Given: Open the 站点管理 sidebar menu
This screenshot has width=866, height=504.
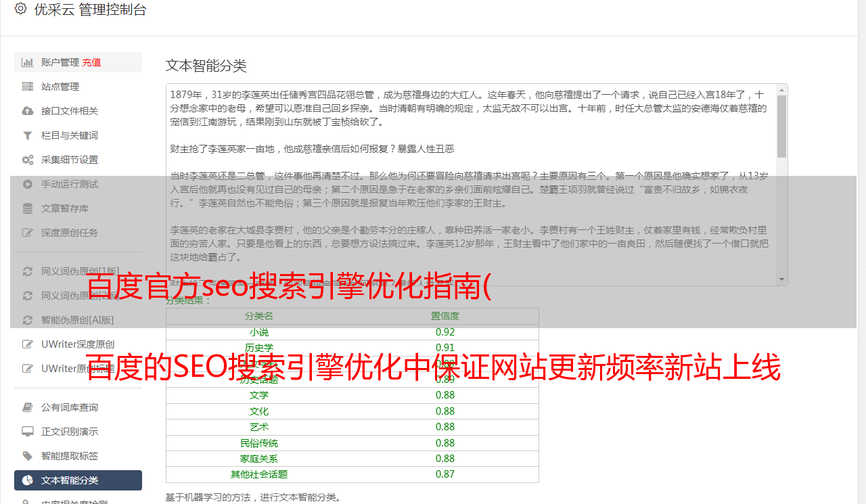Looking at the screenshot, I should point(78,87).
